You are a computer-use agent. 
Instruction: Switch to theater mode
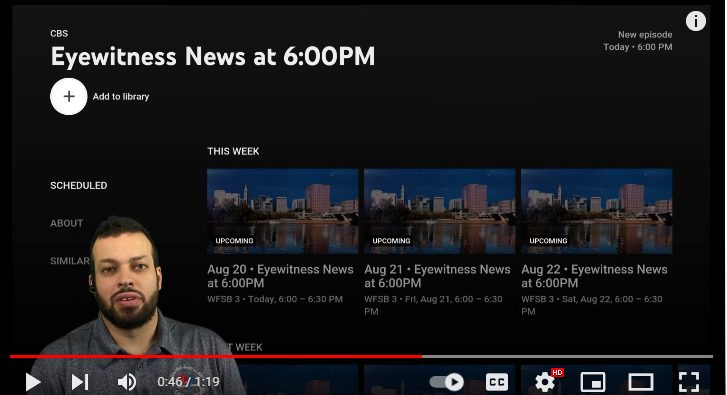641,382
